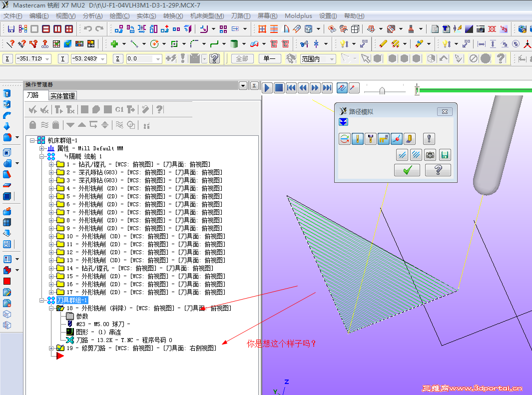Open the 机床类型(M) menu
532x395 pixels.
207,16
